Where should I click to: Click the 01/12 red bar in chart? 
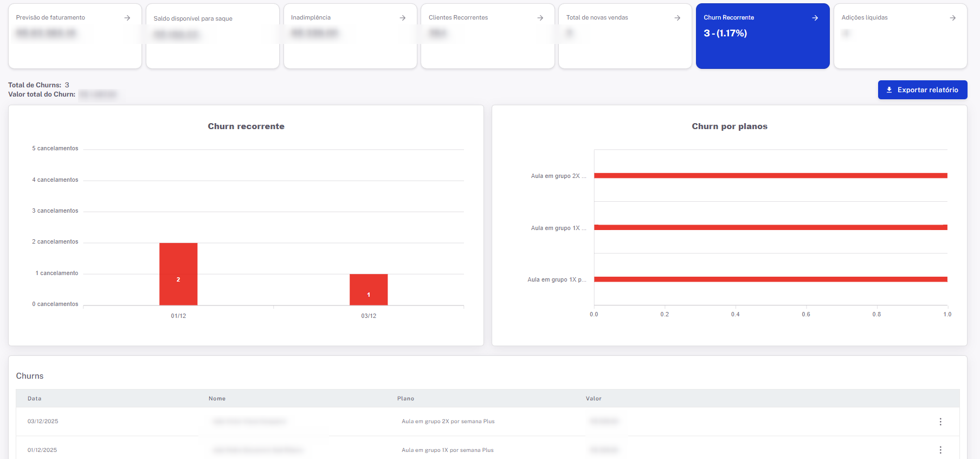178,274
